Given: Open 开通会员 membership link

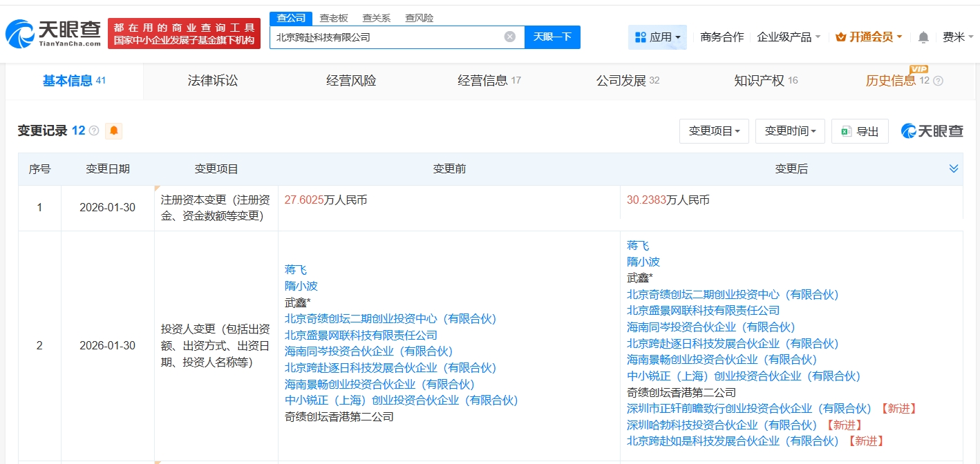Looking at the screenshot, I should coord(869,37).
